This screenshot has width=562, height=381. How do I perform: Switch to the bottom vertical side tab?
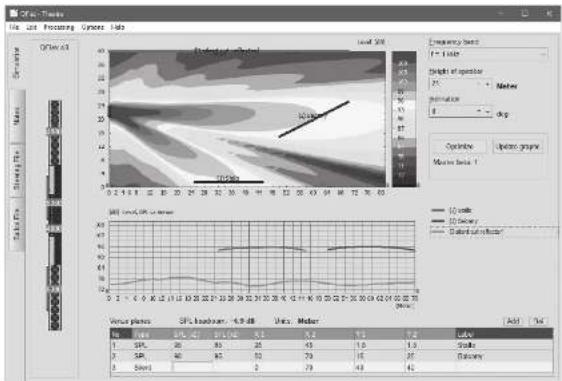point(17,224)
